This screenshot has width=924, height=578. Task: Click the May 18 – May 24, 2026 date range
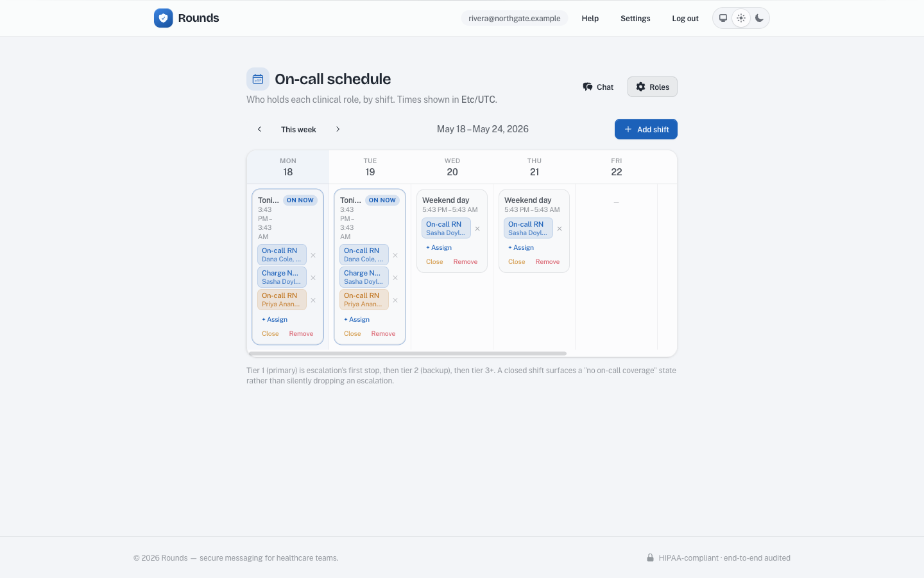tap(483, 129)
